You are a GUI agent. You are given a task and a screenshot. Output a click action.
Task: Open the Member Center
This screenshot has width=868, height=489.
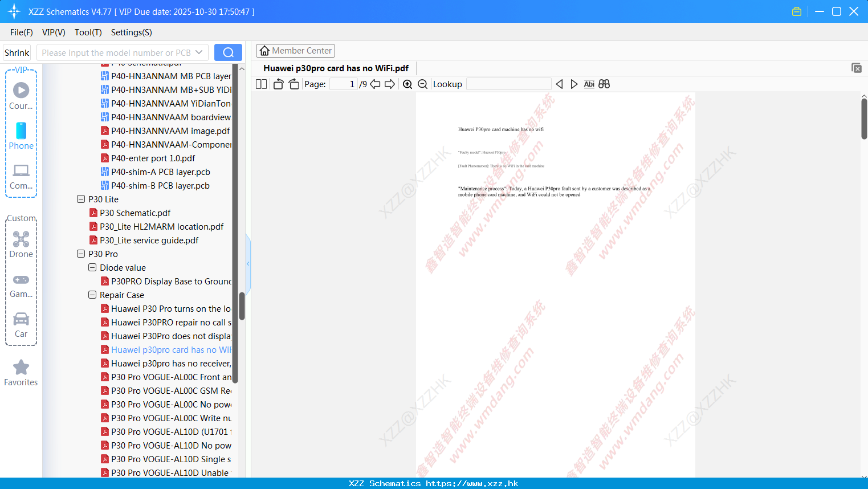click(295, 51)
